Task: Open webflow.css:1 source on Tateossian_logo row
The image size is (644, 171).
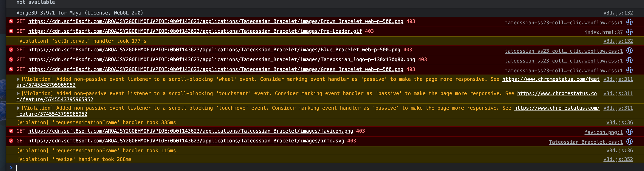Action: pyautogui.click(x=564, y=60)
